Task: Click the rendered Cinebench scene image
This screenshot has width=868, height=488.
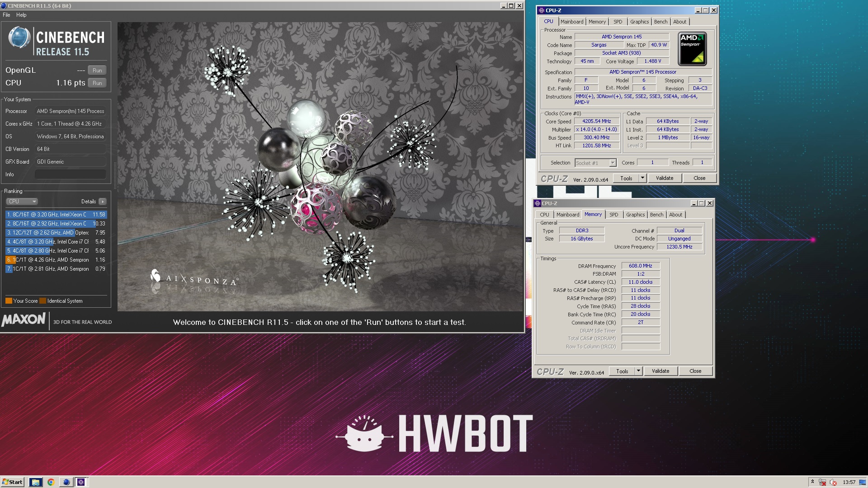Action: coord(320,167)
